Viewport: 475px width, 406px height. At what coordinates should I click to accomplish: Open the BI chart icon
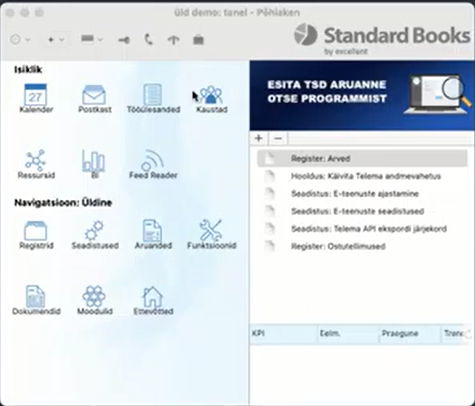(94, 164)
